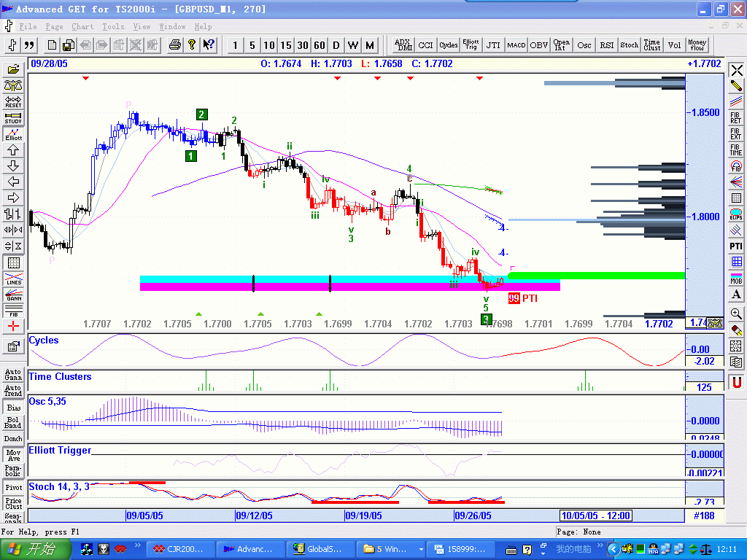
Task: Select Monthly timeframe button M
Action: tap(370, 45)
